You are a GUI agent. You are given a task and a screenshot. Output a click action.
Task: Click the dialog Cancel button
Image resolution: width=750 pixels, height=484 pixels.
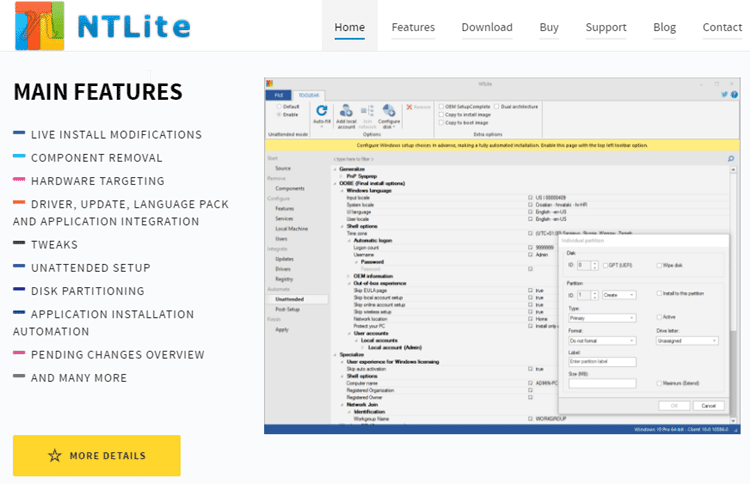(708, 406)
